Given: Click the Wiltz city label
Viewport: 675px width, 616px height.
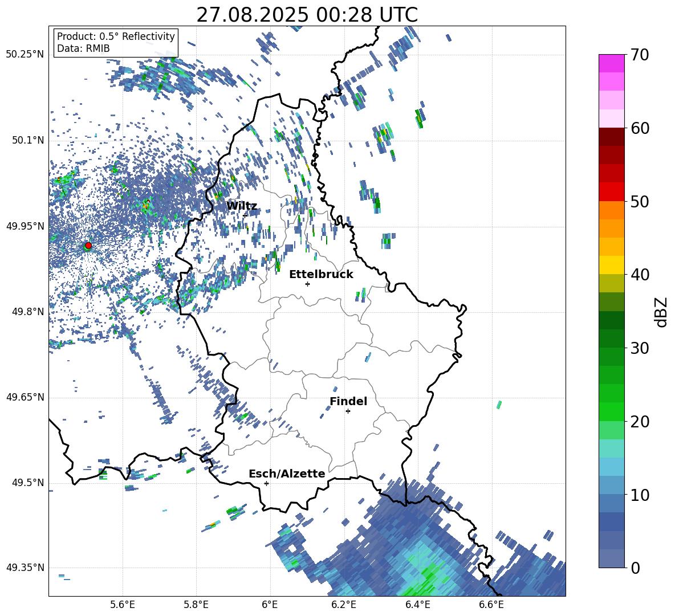Looking at the screenshot, I should point(242,206).
